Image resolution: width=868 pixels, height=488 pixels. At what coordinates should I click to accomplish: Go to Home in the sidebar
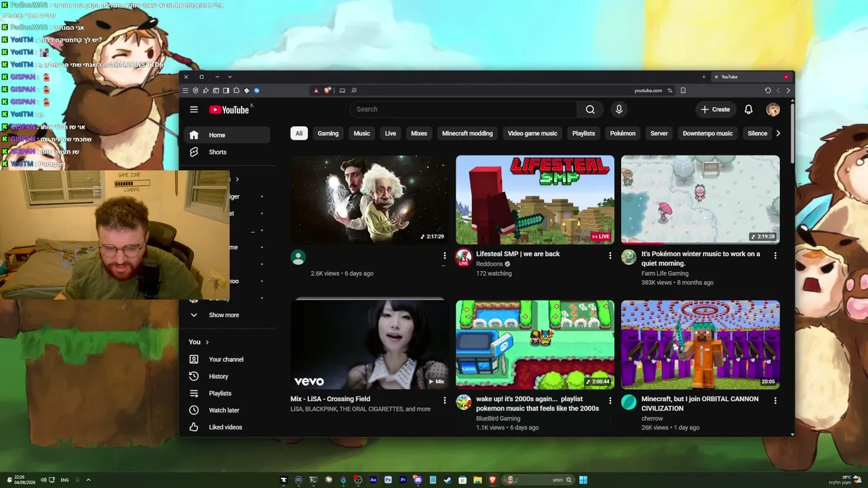point(227,135)
